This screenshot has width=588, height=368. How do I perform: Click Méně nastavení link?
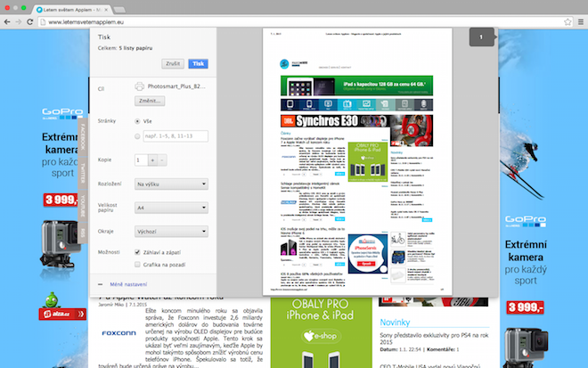128,284
